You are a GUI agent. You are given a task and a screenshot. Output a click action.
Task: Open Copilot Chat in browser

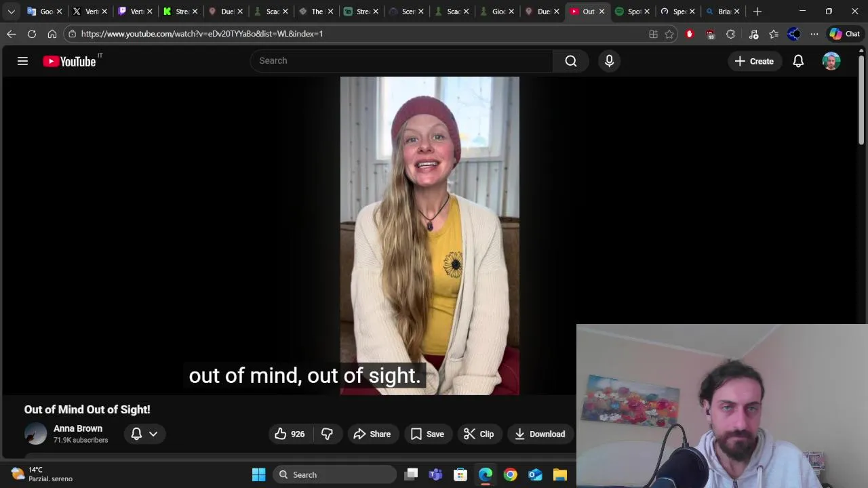coord(844,34)
